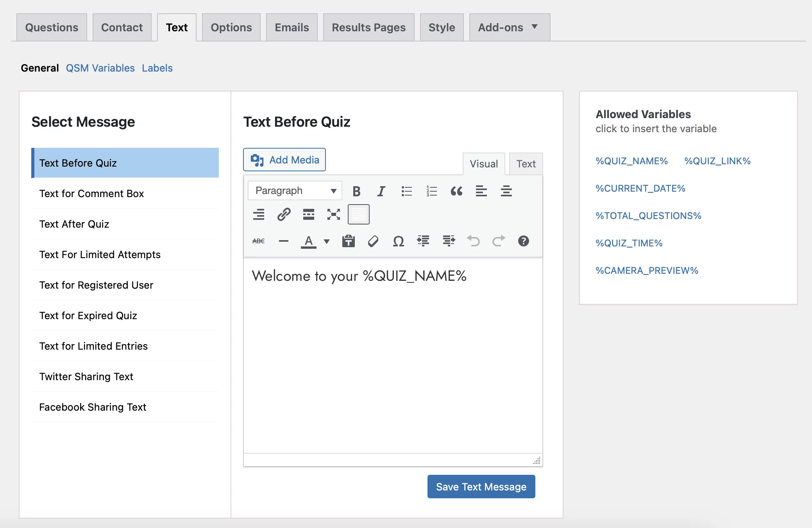Screen dimensions: 812x528
Task: Click the editor resize handle corner
Action: tap(537, 460)
